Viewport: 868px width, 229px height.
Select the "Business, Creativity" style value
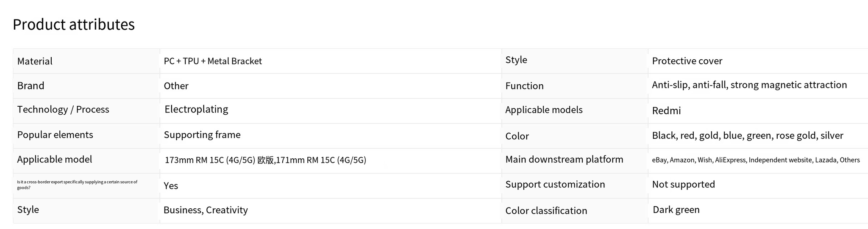pos(206,210)
